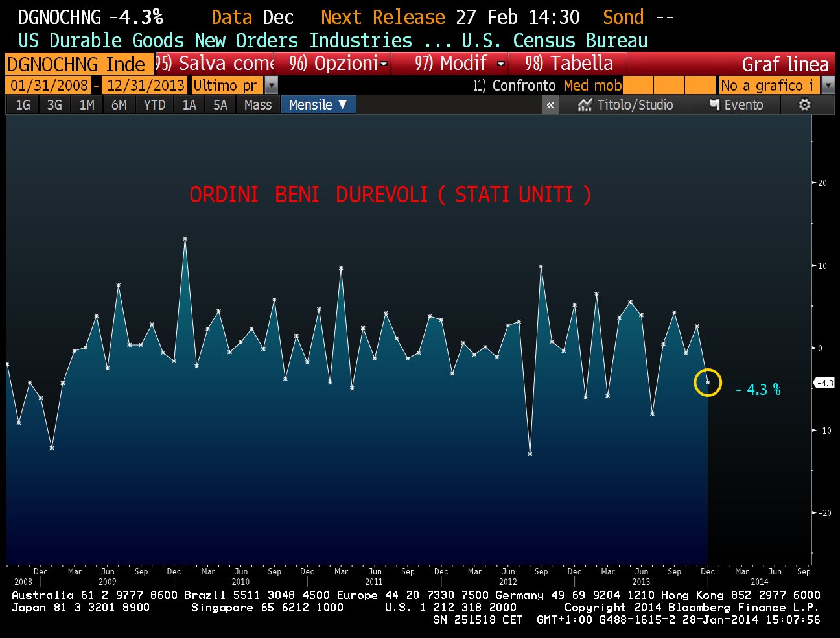Click the Next Release header text
The width and height of the screenshot is (840, 638).
pyautogui.click(x=383, y=17)
